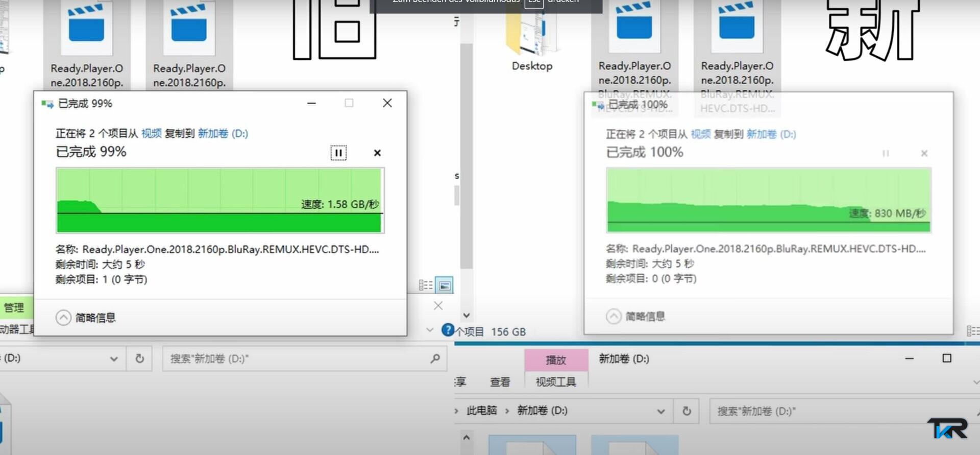The height and width of the screenshot is (455, 980).
Task: Open the 新加卷 (D:) destination link in left dialog
Action: tap(223, 133)
